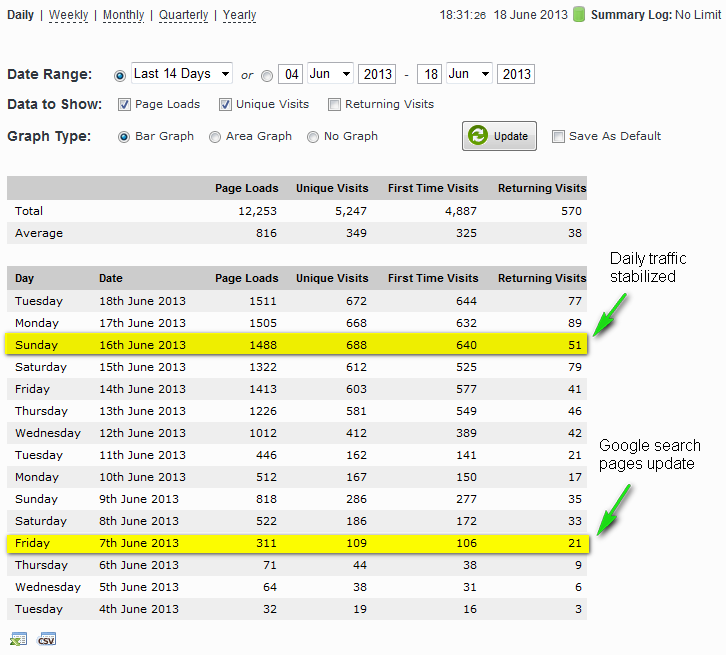Export stats using the Excel icon

19,639
